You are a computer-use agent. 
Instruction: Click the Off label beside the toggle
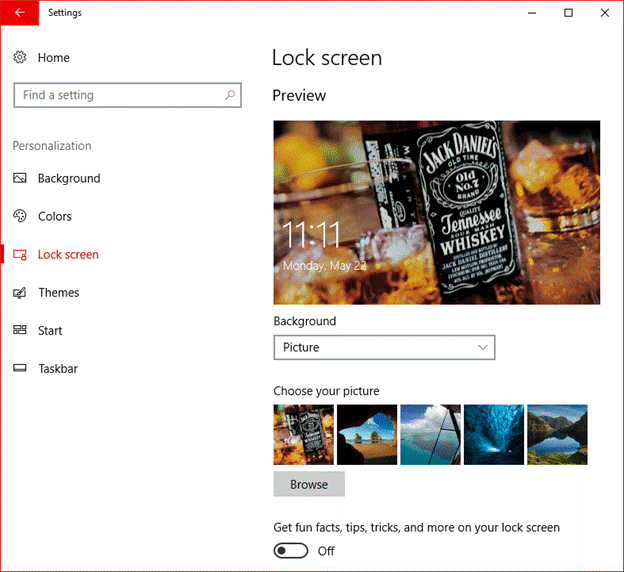click(x=326, y=551)
